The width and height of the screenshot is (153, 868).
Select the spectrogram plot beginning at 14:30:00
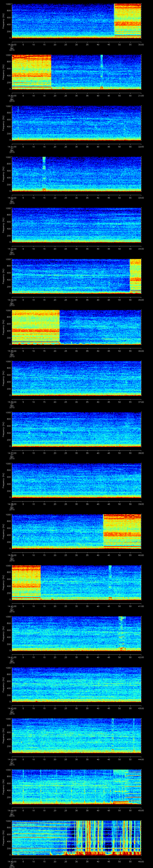tap(76, 72)
